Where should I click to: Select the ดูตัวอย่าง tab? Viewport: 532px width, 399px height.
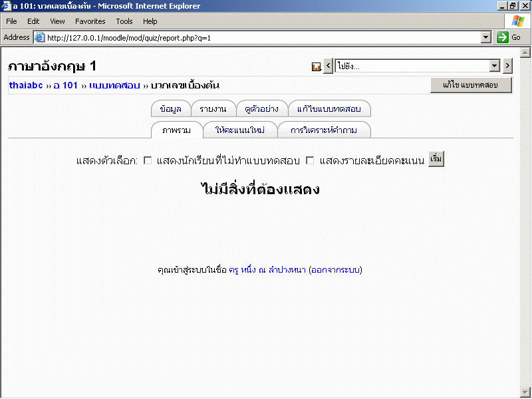262,109
